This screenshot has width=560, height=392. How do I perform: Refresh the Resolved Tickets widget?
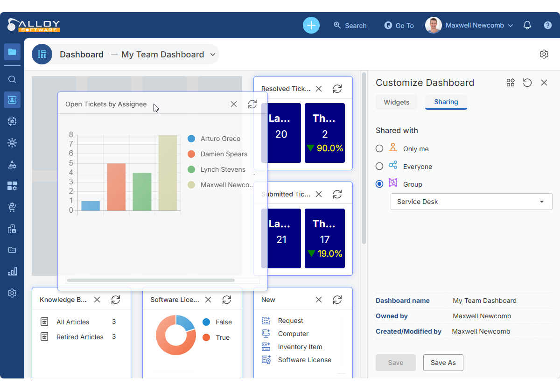pos(337,89)
